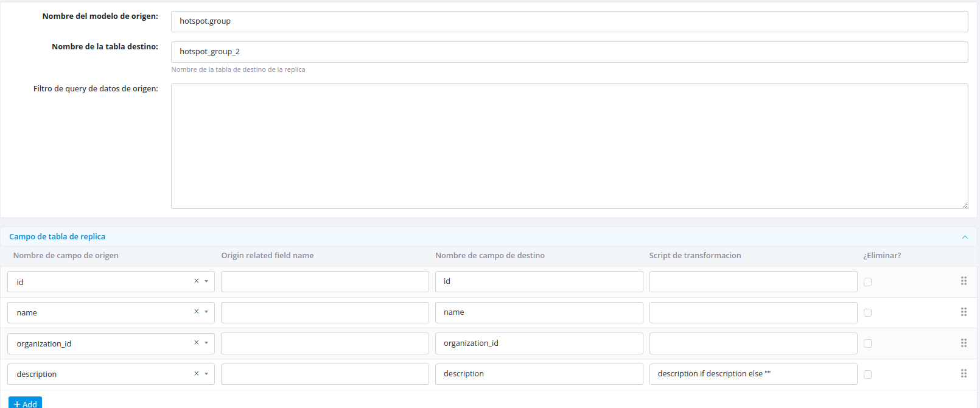Check the Eliminar checkbox for the id row
The width and height of the screenshot is (980, 408).
(x=867, y=282)
